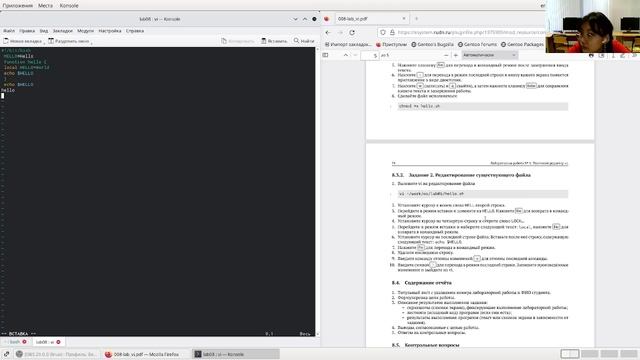
Task: Zoom in the PDF with plus button
Action: click(456, 55)
